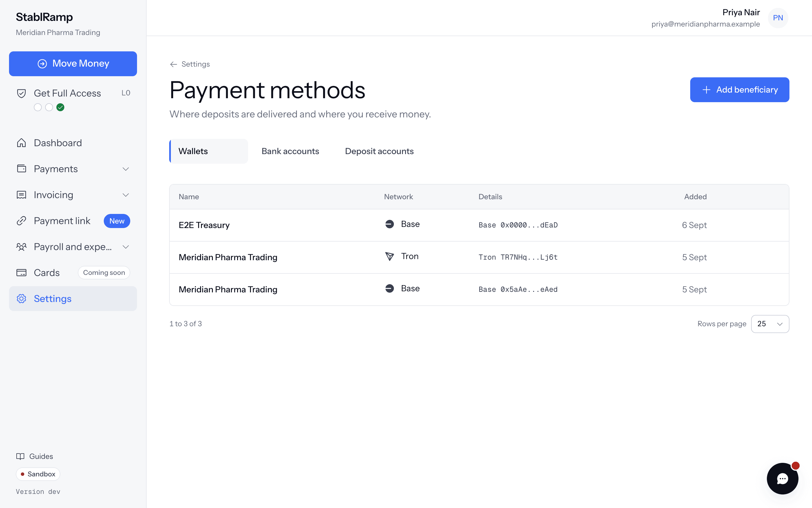Open the Settings sidebar item

point(73,299)
